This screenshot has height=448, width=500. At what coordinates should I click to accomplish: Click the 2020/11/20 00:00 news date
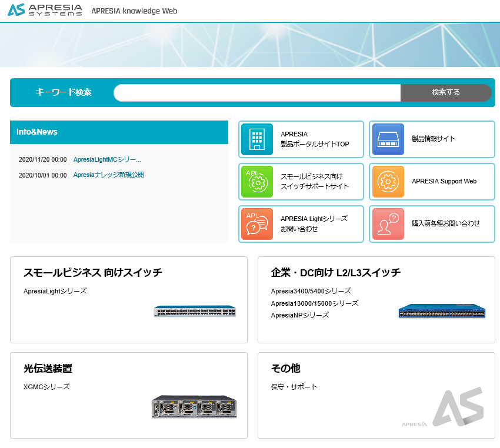(x=43, y=160)
